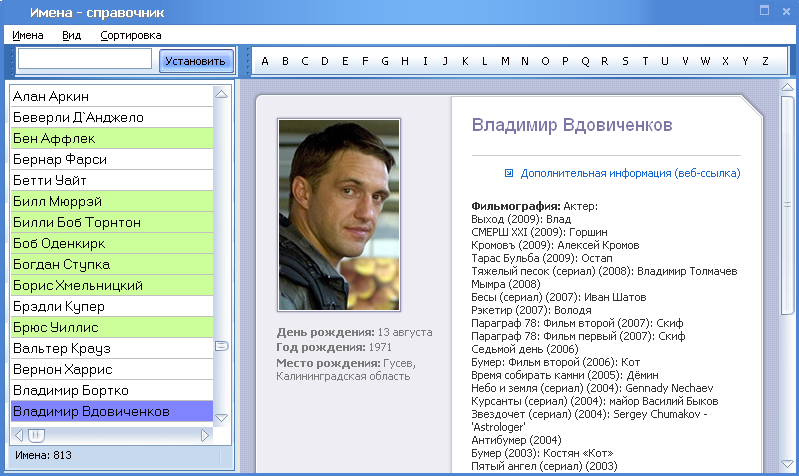Image resolution: width=799 pixels, height=476 pixels.
Task: Select Бетти Уайт in the list
Action: (112, 180)
